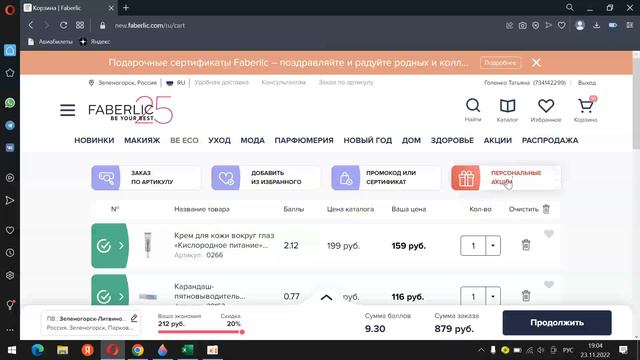Open Заказ по артикулу top link
The width and height of the screenshot is (640, 360).
[346, 82]
